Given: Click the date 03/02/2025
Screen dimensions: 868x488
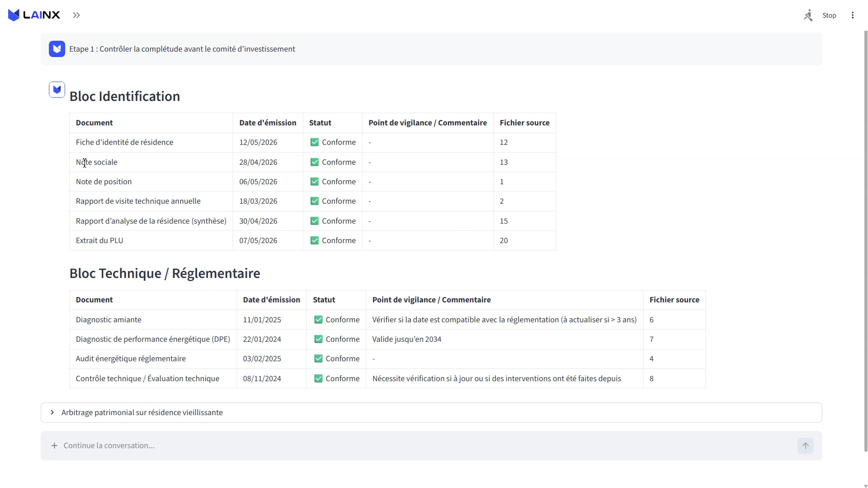Looking at the screenshot, I should (262, 359).
